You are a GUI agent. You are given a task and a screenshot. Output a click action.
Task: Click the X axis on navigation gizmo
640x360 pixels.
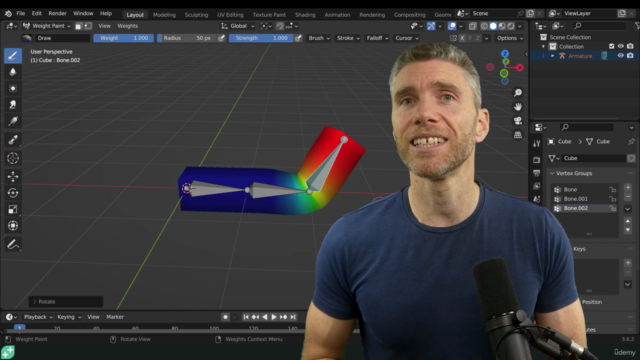pos(520,68)
